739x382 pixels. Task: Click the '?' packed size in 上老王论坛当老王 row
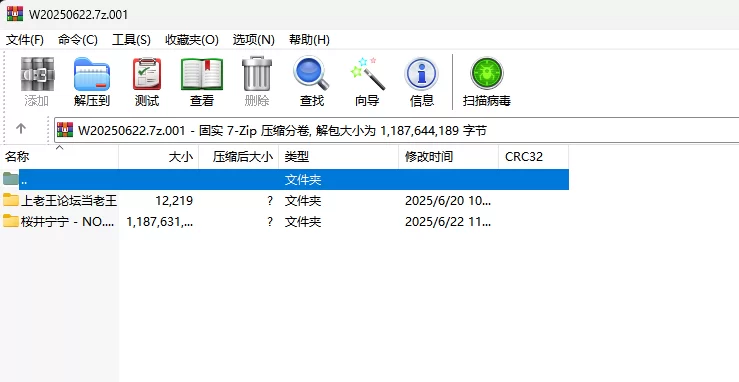(270, 201)
